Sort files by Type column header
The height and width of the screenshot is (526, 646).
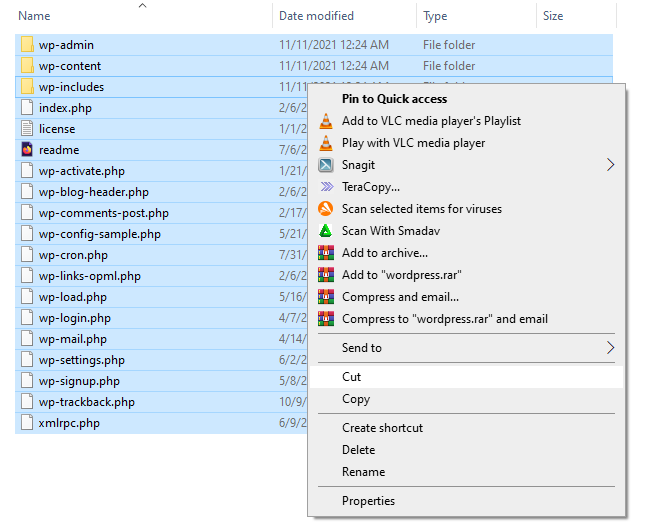(435, 16)
